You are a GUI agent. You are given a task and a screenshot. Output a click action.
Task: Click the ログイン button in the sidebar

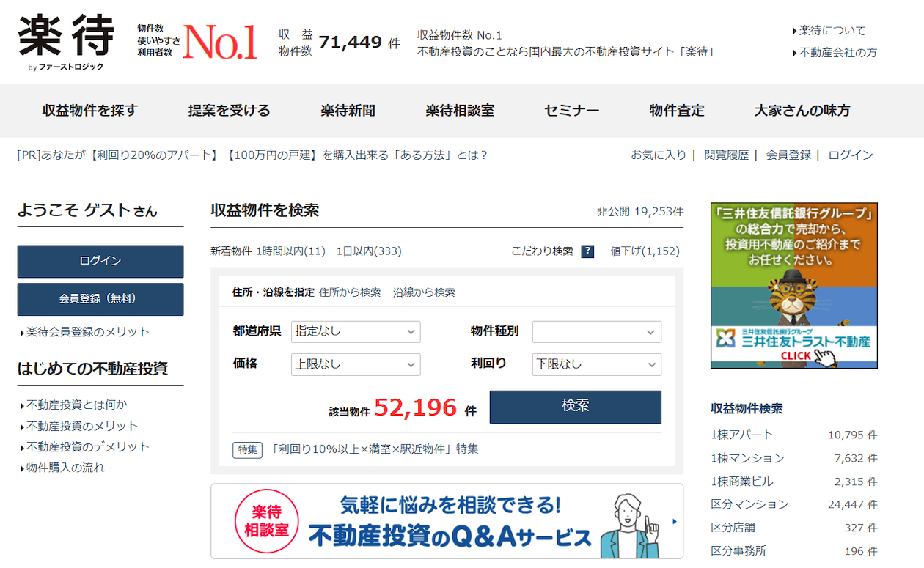pos(100,262)
